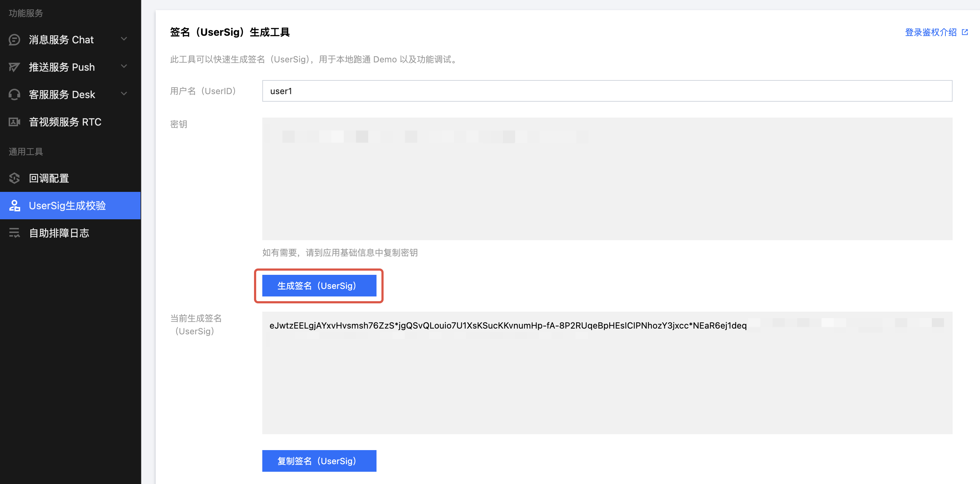The height and width of the screenshot is (484, 980).
Task: Click the Desk headset icon
Action: pos(14,94)
